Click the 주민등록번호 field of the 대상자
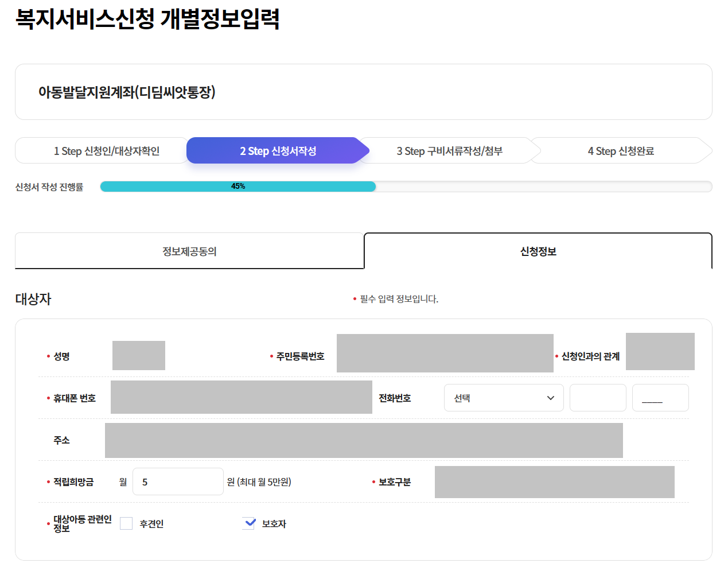This screenshot has height=567, width=728. 445,351
